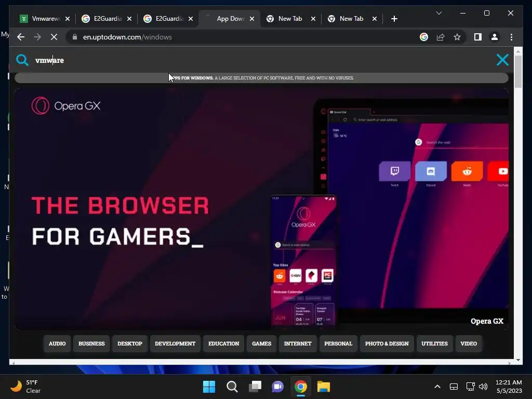Viewport: 532px width, 399px height.
Task: Open the Opera GX logo in banner
Action: coord(66,106)
